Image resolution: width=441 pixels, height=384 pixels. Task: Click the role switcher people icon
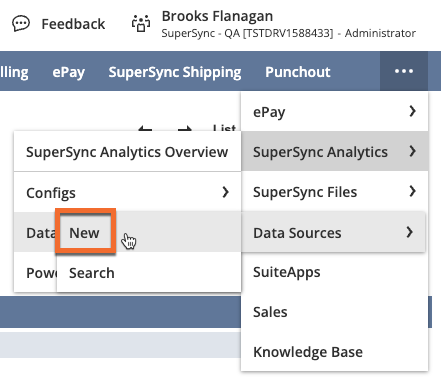point(141,24)
